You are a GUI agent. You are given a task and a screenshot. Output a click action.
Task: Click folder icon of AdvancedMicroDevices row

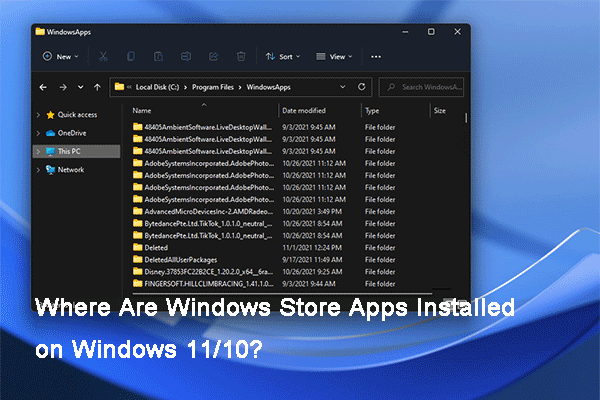point(138,211)
